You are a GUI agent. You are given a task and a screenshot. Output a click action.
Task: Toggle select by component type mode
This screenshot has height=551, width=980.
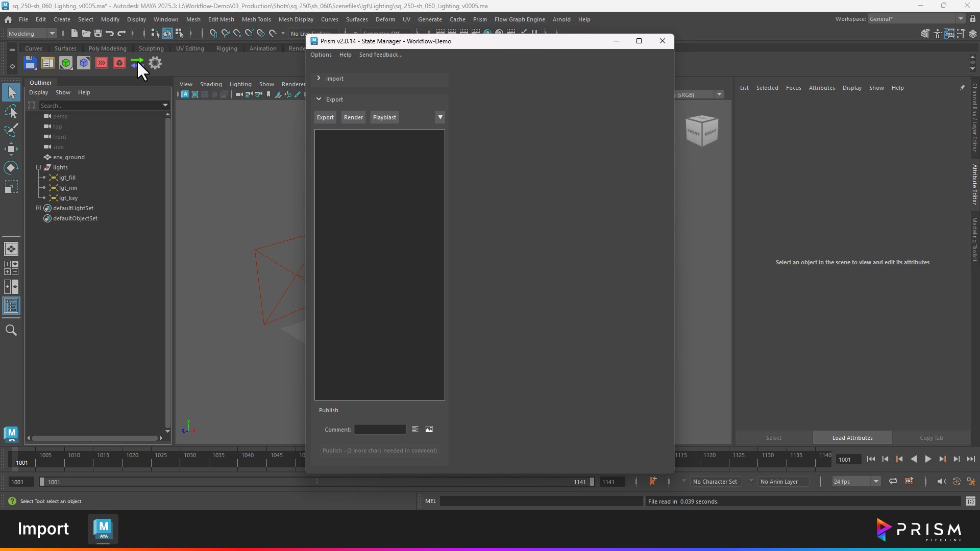click(x=179, y=33)
